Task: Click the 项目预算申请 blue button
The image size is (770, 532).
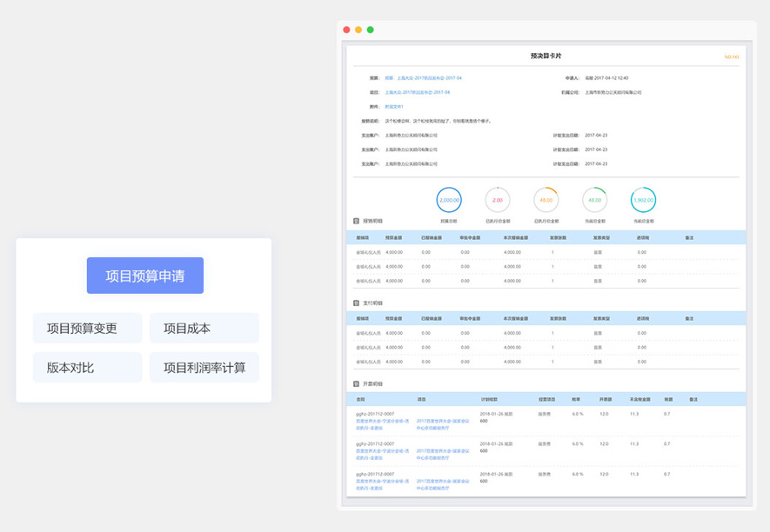Action: click(144, 276)
